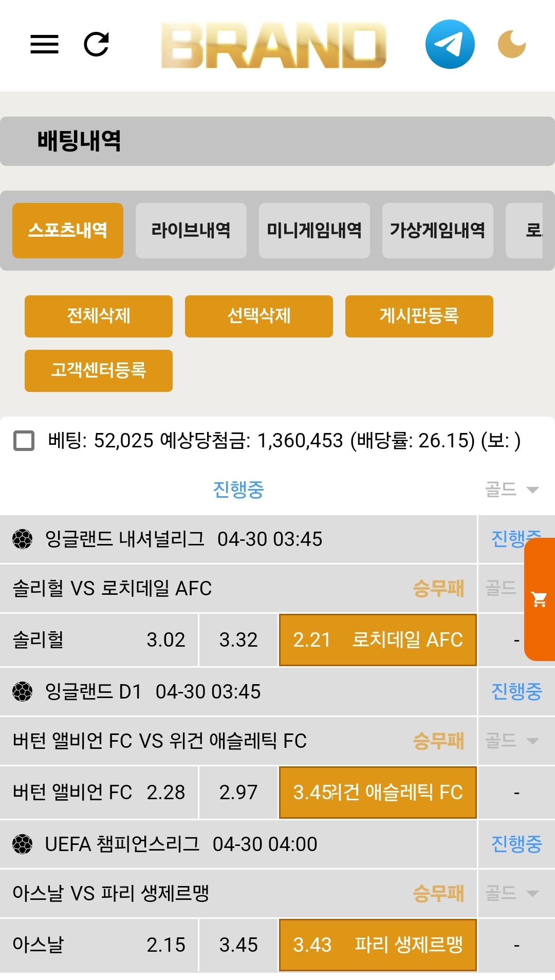
Task: Switch to 미니게임내역 tab
Action: 314,230
